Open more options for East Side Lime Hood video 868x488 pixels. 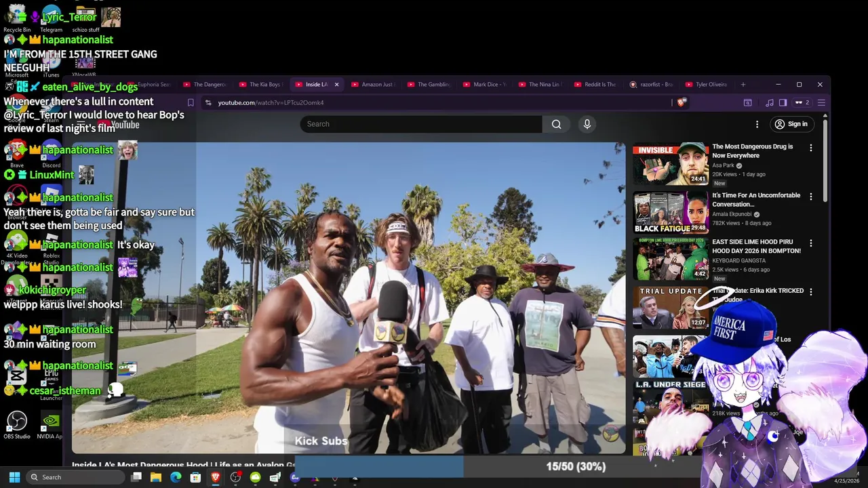coord(811,243)
